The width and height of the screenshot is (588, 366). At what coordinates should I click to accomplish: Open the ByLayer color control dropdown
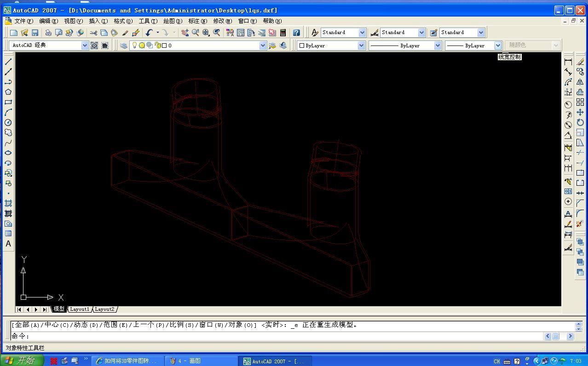click(x=361, y=45)
